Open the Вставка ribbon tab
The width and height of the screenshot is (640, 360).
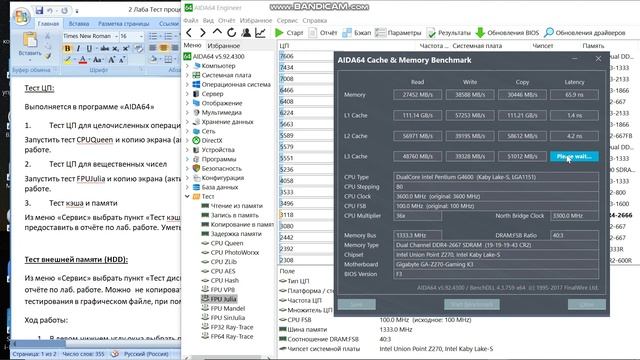pyautogui.click(x=79, y=24)
